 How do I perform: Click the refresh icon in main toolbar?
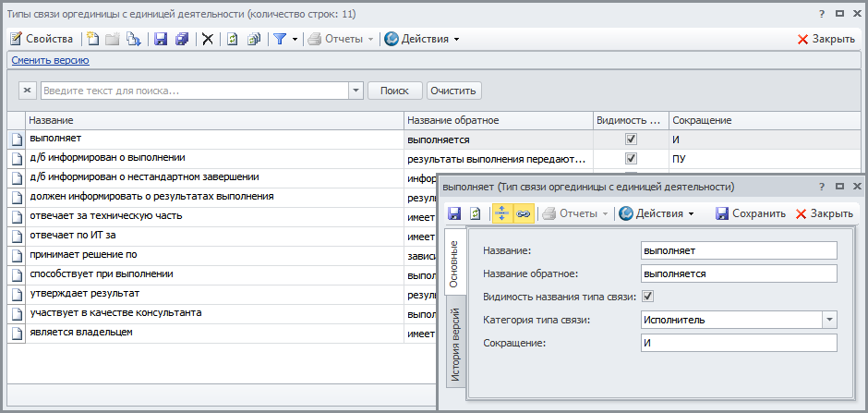[x=233, y=39]
